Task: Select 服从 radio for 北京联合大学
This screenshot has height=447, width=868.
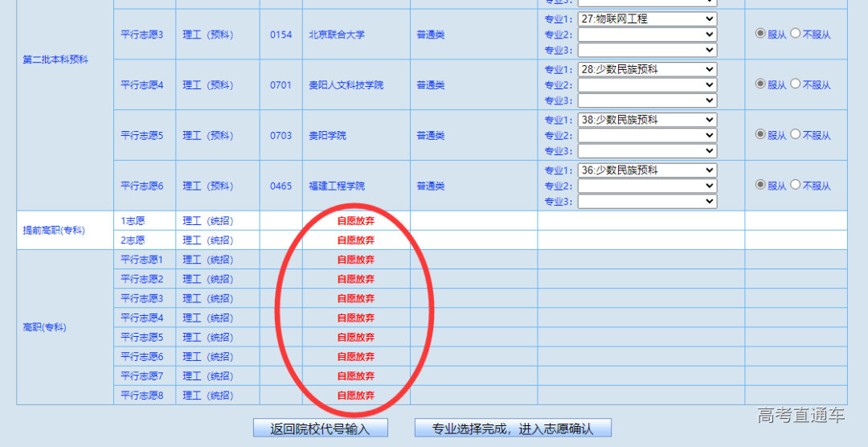Action: (760, 34)
